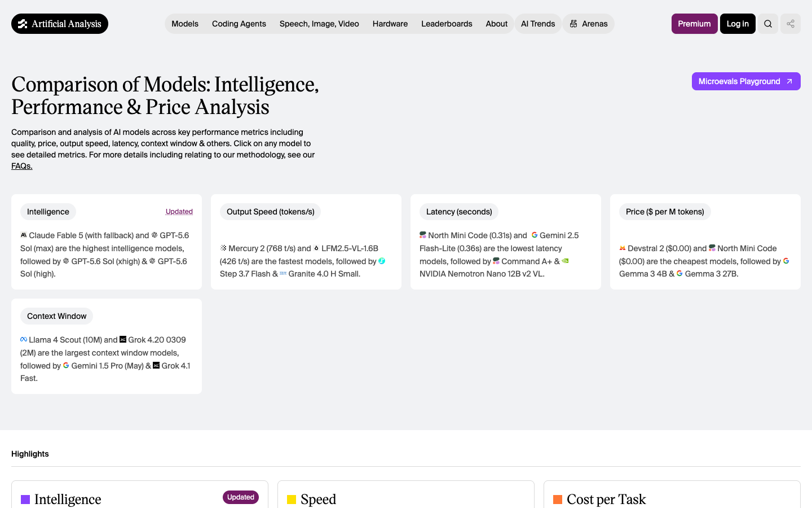Click the Google icon beside Gemini 2.5 Flash-Lite
This screenshot has width=812, height=508.
(x=535, y=235)
